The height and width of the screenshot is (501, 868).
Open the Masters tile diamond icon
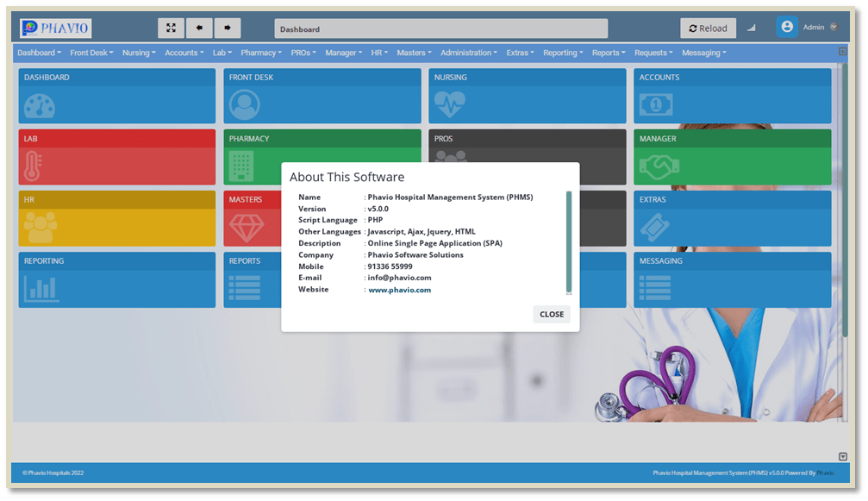247,228
